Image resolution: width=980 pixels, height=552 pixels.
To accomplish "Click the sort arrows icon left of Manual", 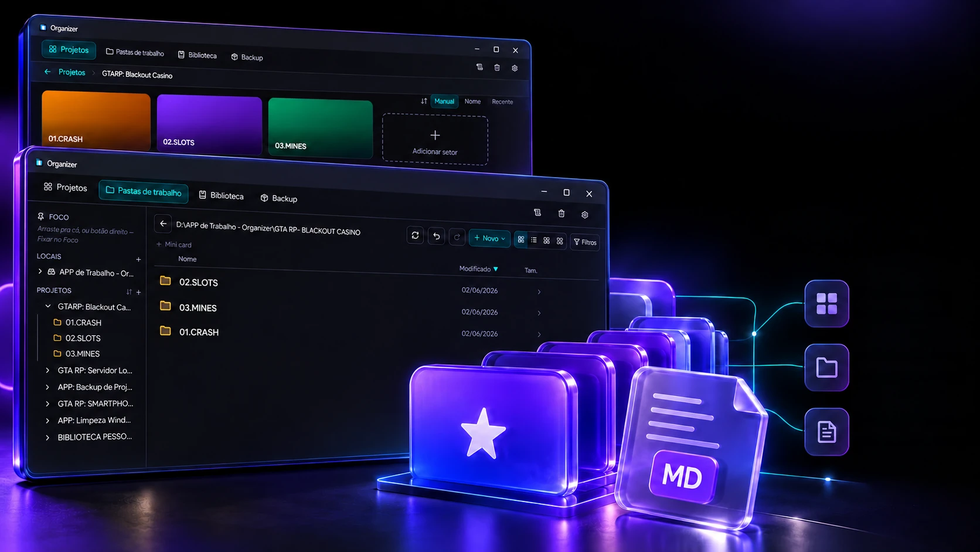I will coord(424,101).
